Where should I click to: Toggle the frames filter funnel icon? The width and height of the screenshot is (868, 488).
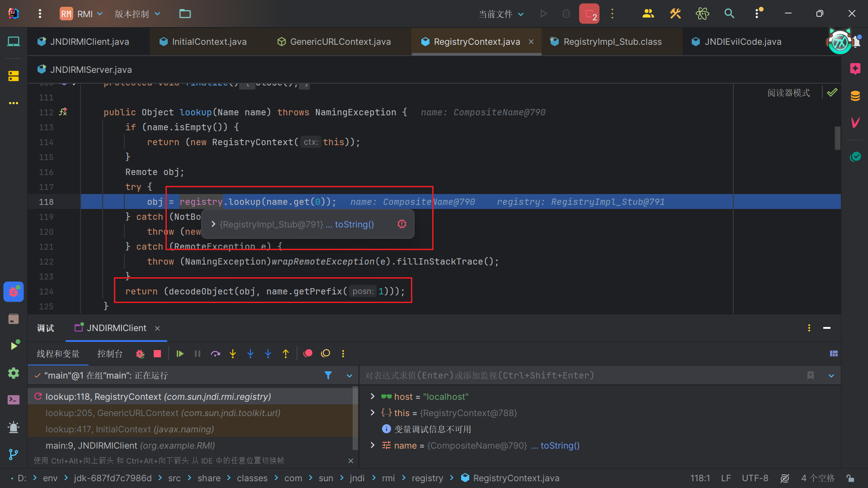tap(328, 375)
